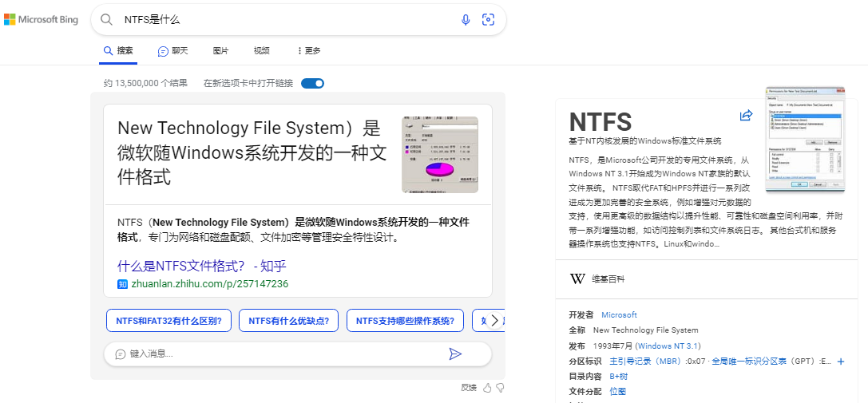The width and height of the screenshot is (868, 403).
Task: Click the chat bubble icon in message box
Action: click(x=120, y=354)
